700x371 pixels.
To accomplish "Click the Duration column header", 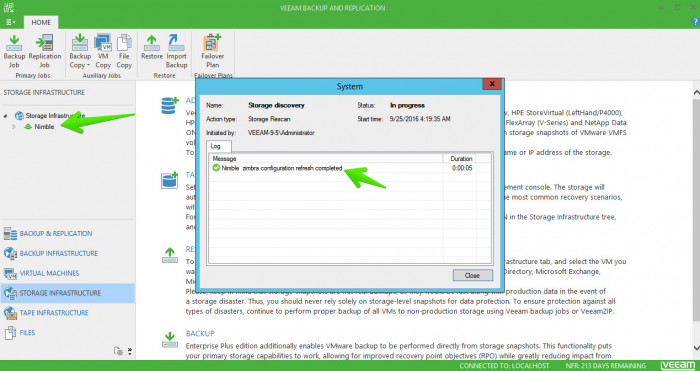I will pyautogui.click(x=461, y=158).
